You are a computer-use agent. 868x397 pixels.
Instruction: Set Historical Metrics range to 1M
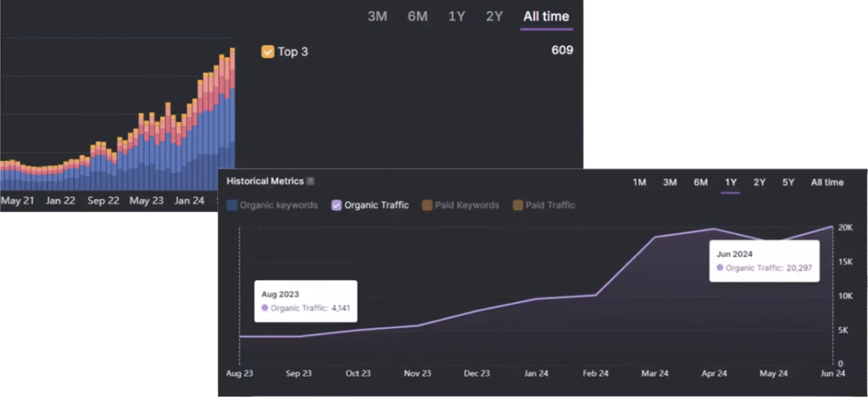click(640, 182)
